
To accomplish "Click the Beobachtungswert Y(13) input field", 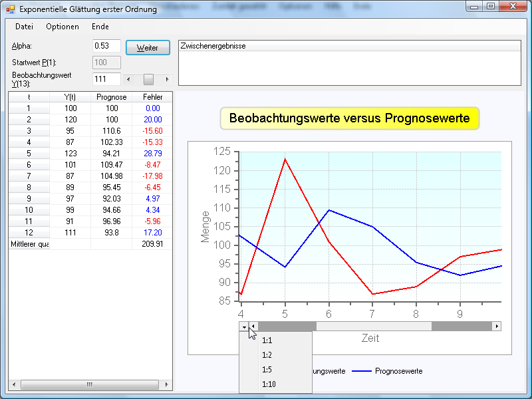I will point(106,79).
